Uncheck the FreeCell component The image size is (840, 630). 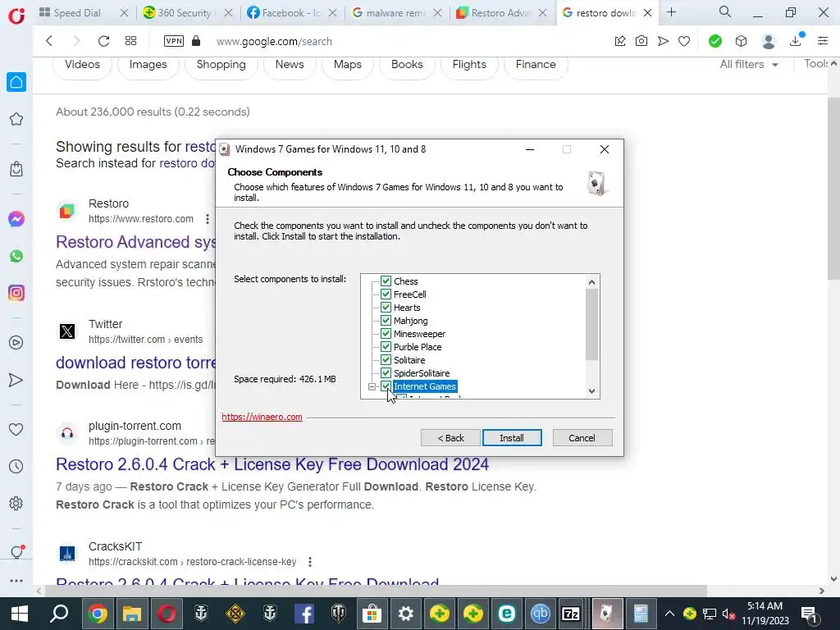click(386, 294)
